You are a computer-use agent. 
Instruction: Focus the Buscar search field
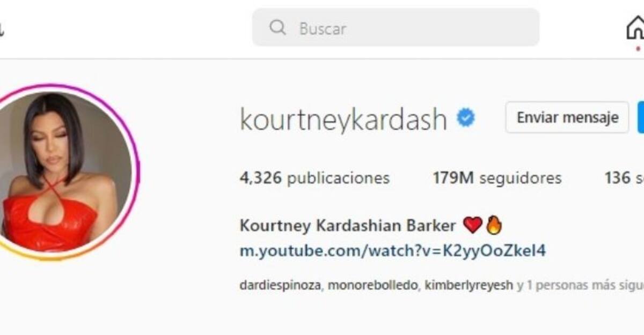[x=396, y=27]
